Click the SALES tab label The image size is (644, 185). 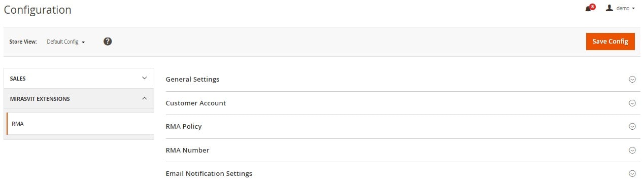pyautogui.click(x=18, y=79)
